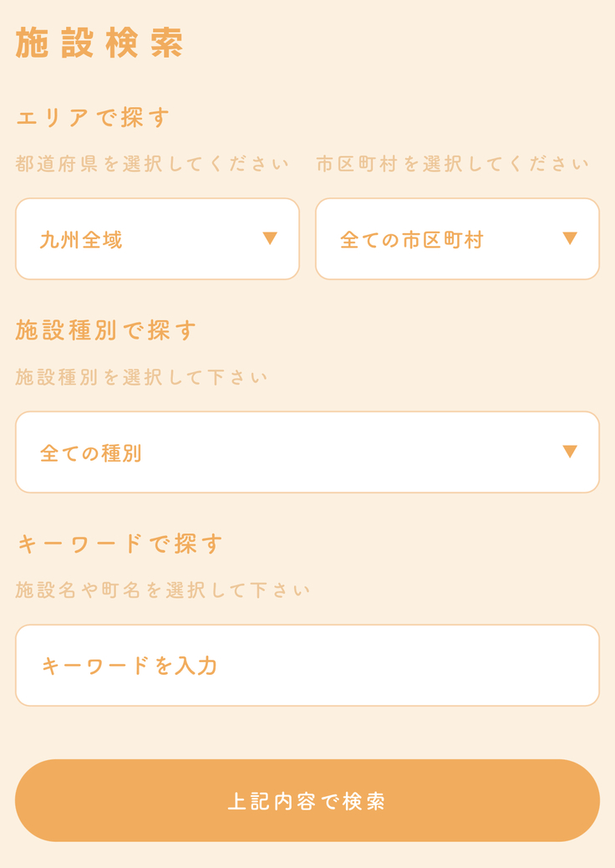Click the triangle arrow beside 全ての市区町村
The image size is (615, 868).
tap(570, 238)
